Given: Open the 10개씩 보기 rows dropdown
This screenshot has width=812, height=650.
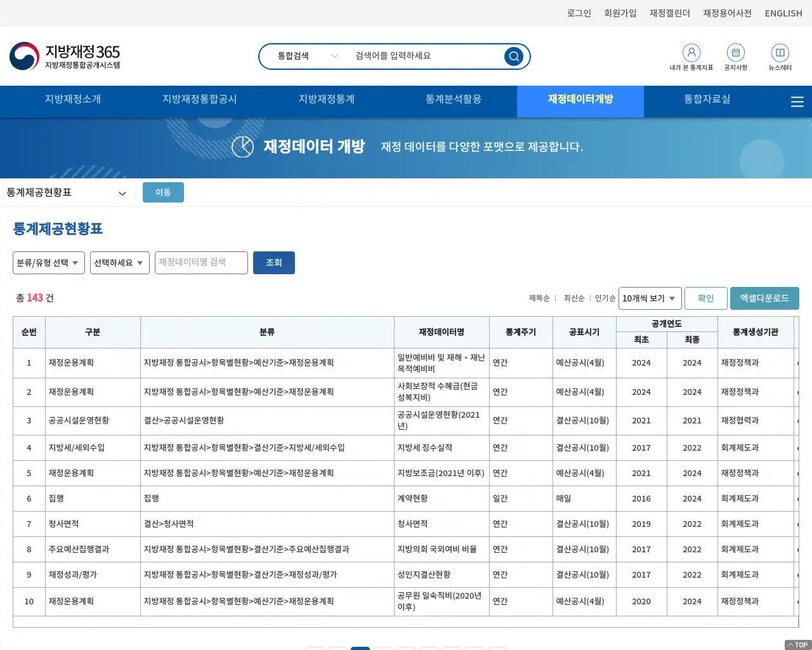Looking at the screenshot, I should pos(650,298).
